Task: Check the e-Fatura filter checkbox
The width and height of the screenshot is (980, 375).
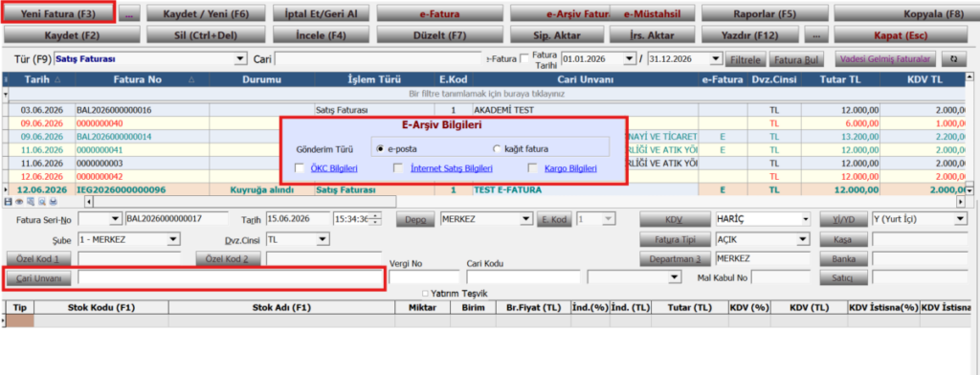Action: click(524, 59)
